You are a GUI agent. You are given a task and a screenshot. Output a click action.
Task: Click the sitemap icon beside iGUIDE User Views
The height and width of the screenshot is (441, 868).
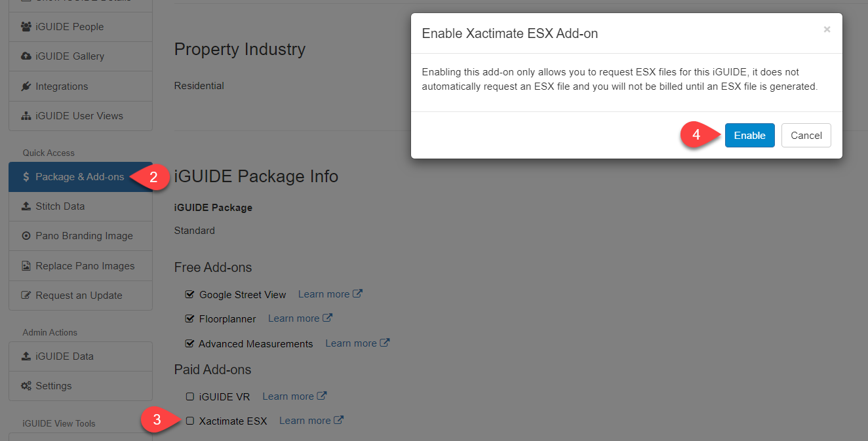[26, 116]
